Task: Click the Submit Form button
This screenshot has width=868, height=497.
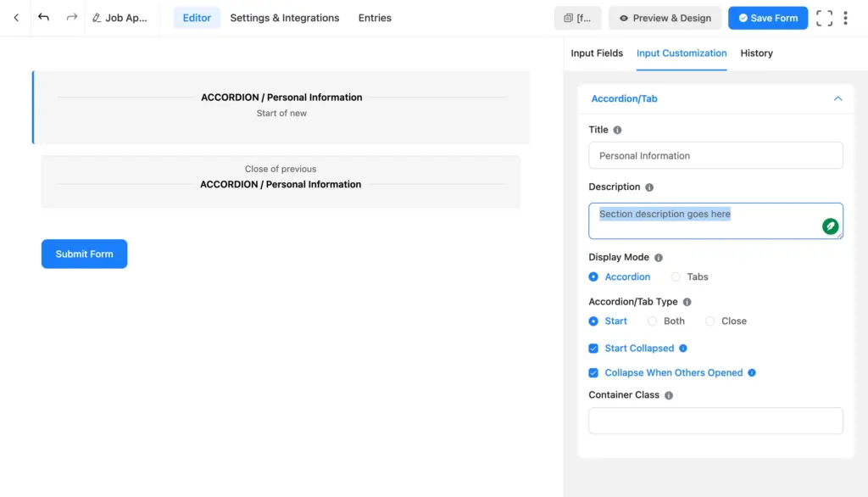Action: [x=84, y=254]
